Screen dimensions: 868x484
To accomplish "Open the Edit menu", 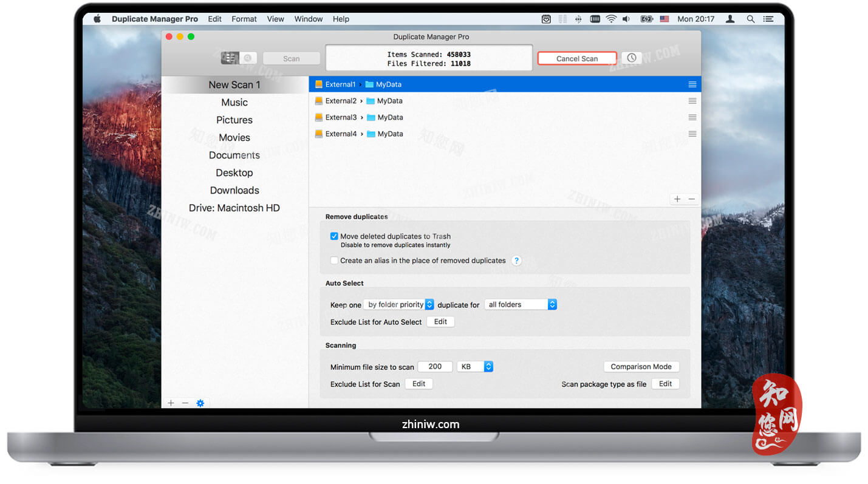I will [214, 19].
